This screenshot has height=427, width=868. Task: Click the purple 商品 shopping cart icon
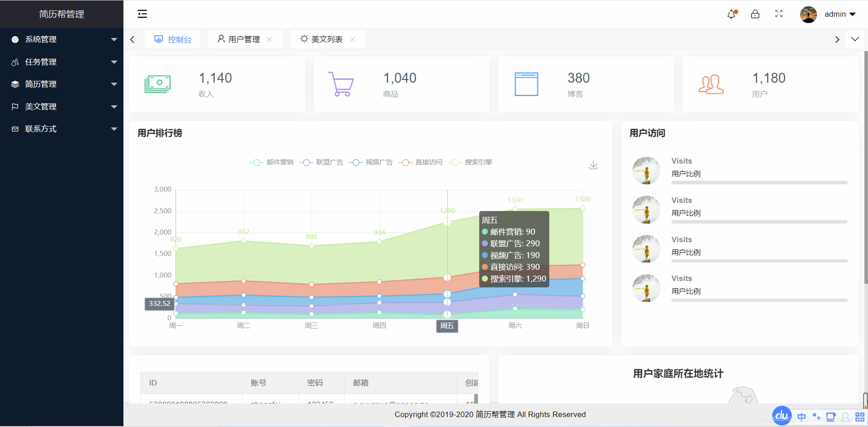pos(342,84)
